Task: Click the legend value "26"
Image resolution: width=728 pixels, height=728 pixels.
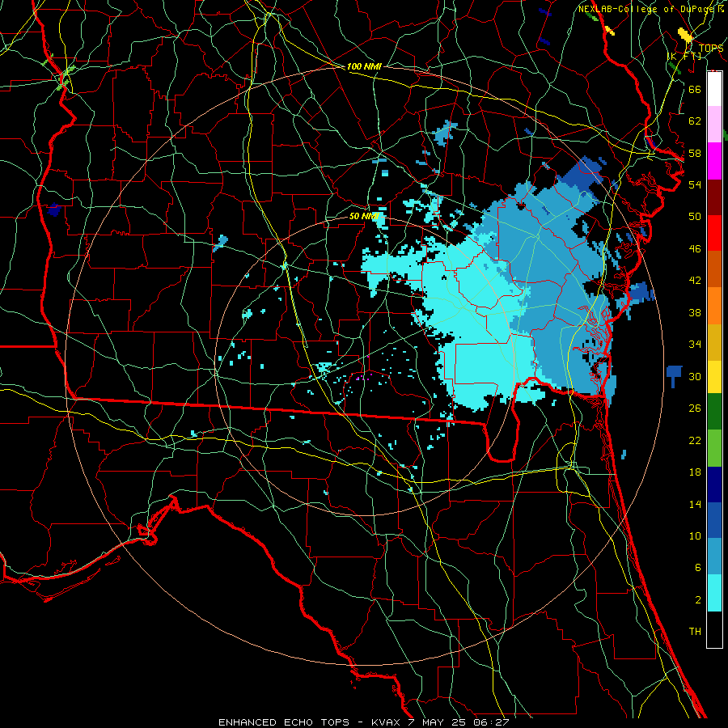Action: pyautogui.click(x=695, y=408)
